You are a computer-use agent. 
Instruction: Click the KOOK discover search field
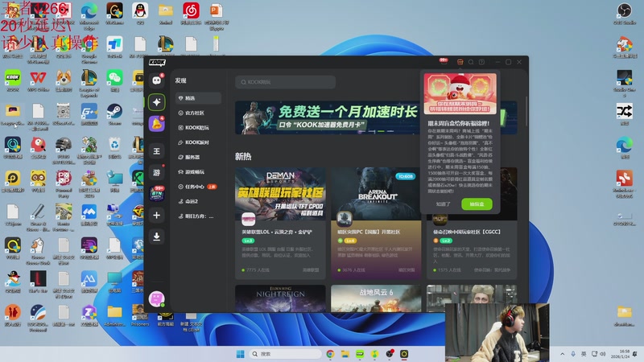286,82
